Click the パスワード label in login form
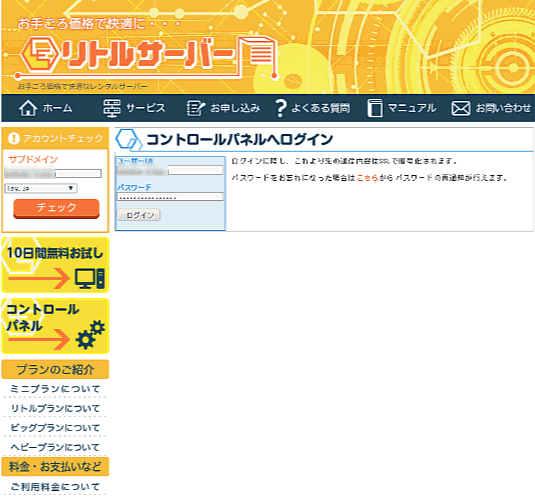Image resolution: width=535 pixels, height=500 pixels. [134, 187]
